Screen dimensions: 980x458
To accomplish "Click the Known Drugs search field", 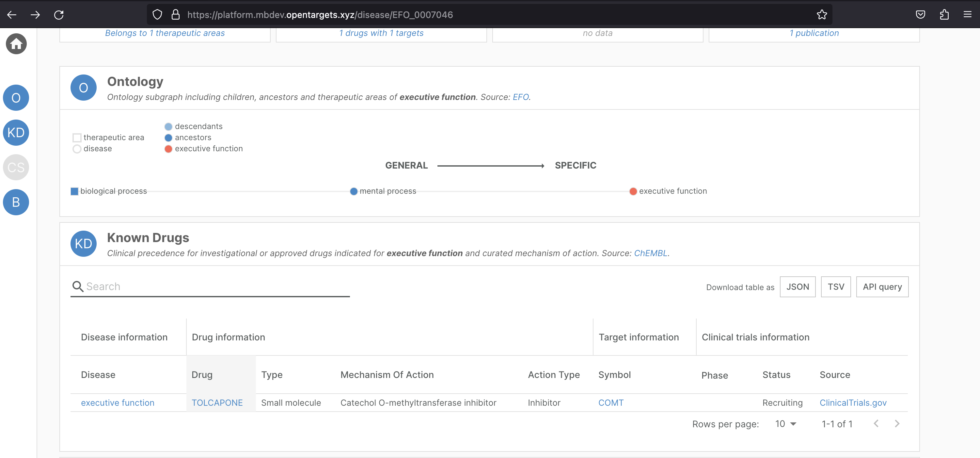I will (x=209, y=286).
